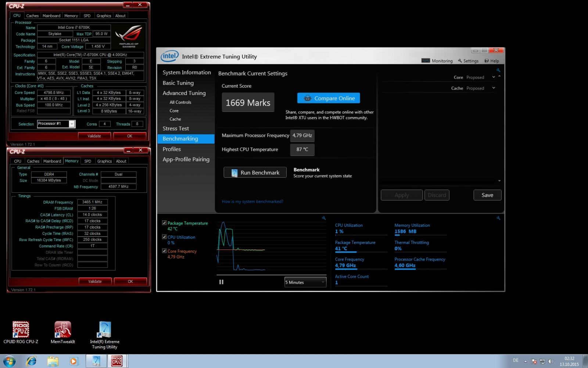Select System Information in XTU sidebar
The height and width of the screenshot is (368, 588).
click(x=187, y=72)
